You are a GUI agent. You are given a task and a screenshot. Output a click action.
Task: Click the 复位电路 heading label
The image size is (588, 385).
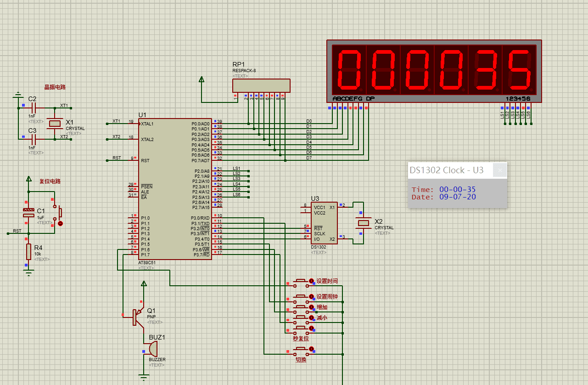[50, 181]
